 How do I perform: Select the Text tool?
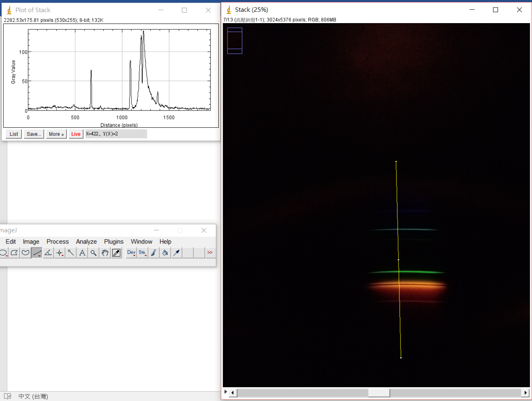(x=82, y=253)
